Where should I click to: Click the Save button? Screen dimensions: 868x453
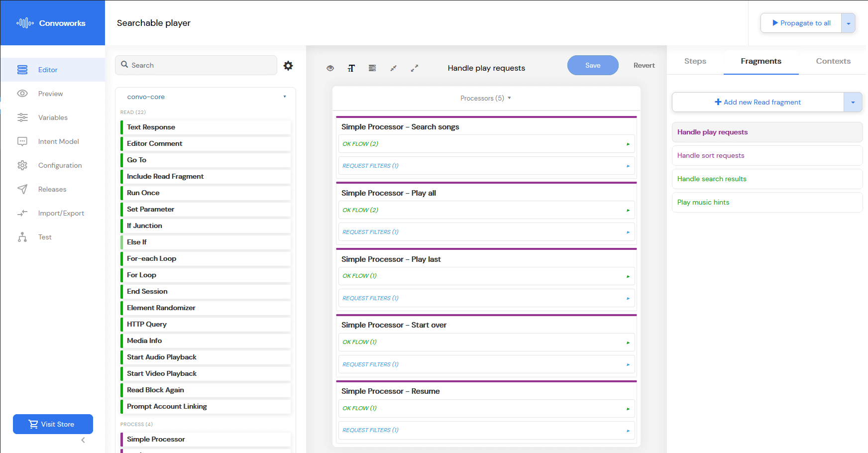coord(593,65)
